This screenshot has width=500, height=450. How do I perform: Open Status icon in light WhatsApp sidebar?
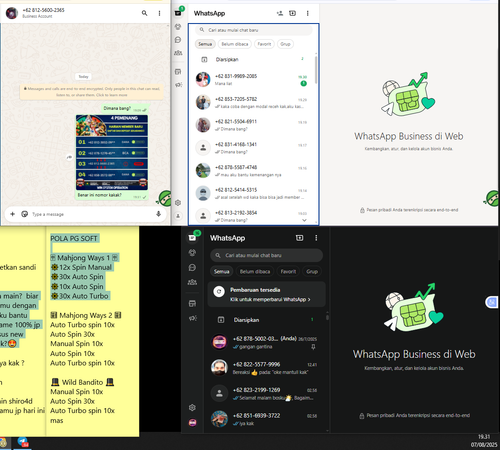[x=178, y=27]
